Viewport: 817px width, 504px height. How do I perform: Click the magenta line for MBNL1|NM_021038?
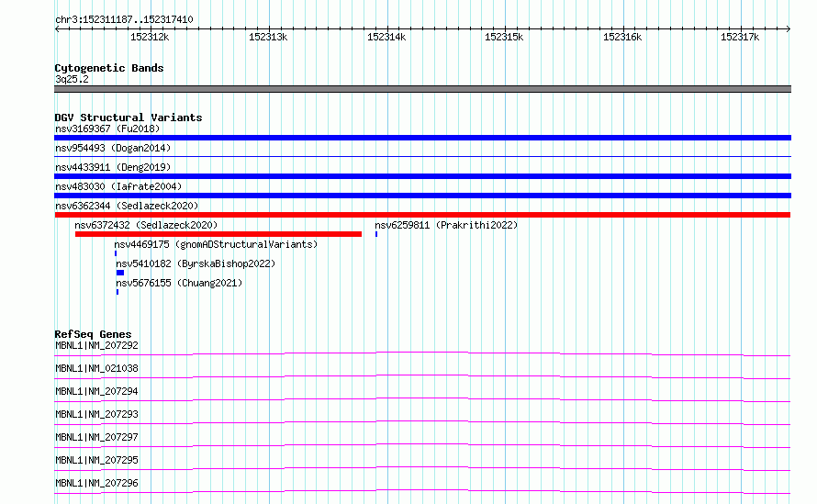[x=422, y=376]
